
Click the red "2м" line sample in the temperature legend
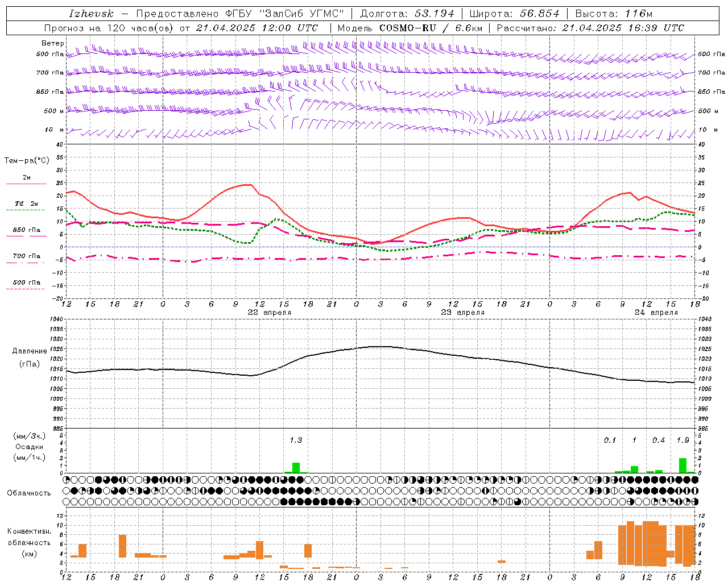click(26, 184)
